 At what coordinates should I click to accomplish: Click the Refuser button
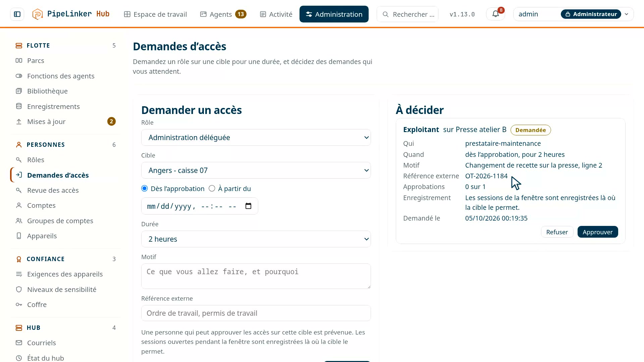click(557, 232)
